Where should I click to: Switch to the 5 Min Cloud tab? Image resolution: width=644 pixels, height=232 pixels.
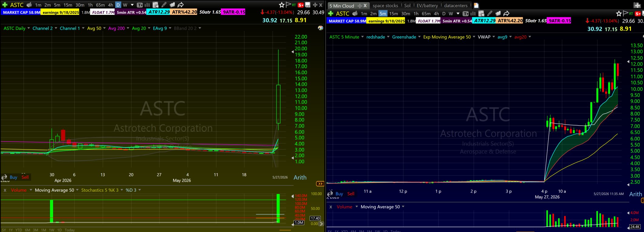click(342, 6)
